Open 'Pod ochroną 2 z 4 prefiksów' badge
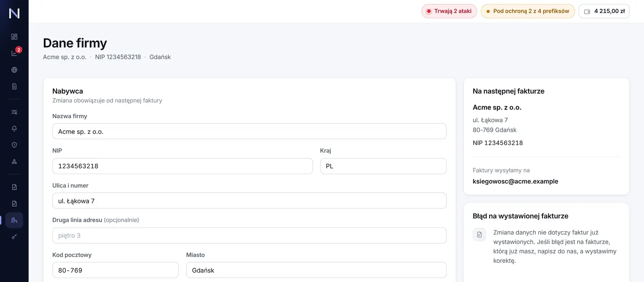This screenshot has height=282, width=644. [528, 11]
